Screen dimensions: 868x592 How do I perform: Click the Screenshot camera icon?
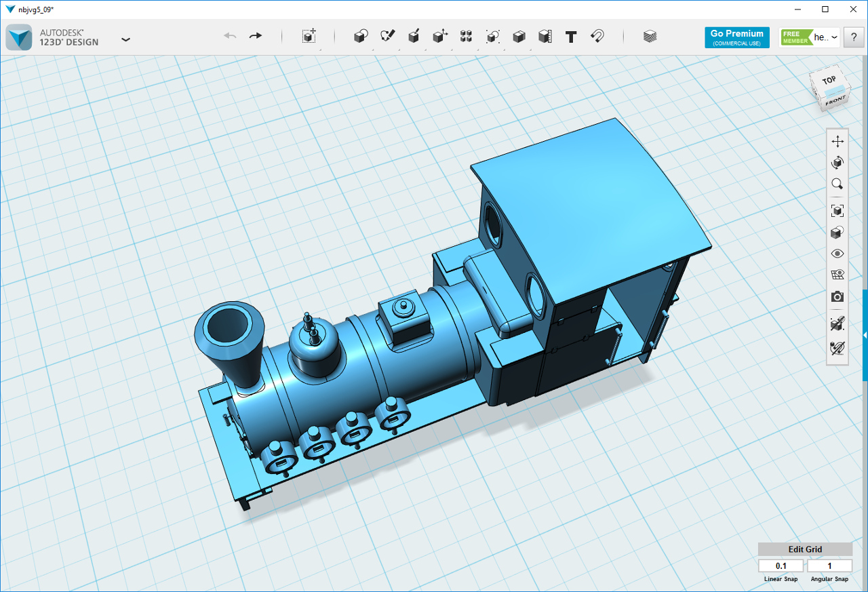837,296
